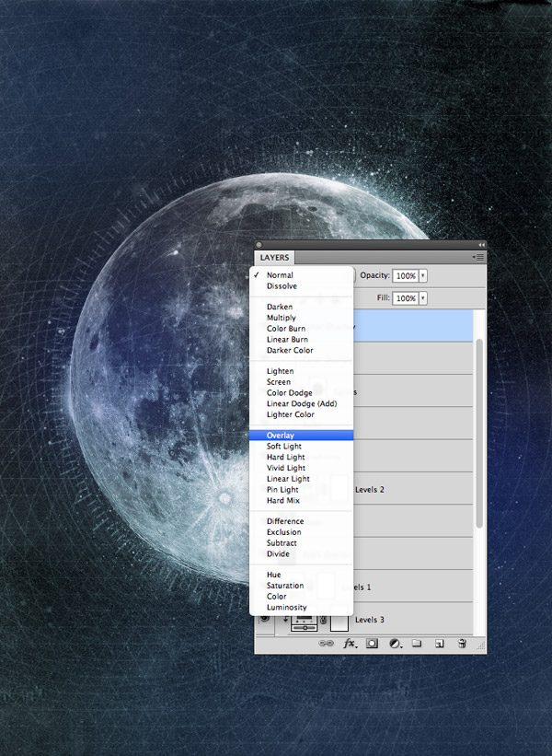Switch to the Layers tab
This screenshot has width=552, height=756.
coord(274,258)
